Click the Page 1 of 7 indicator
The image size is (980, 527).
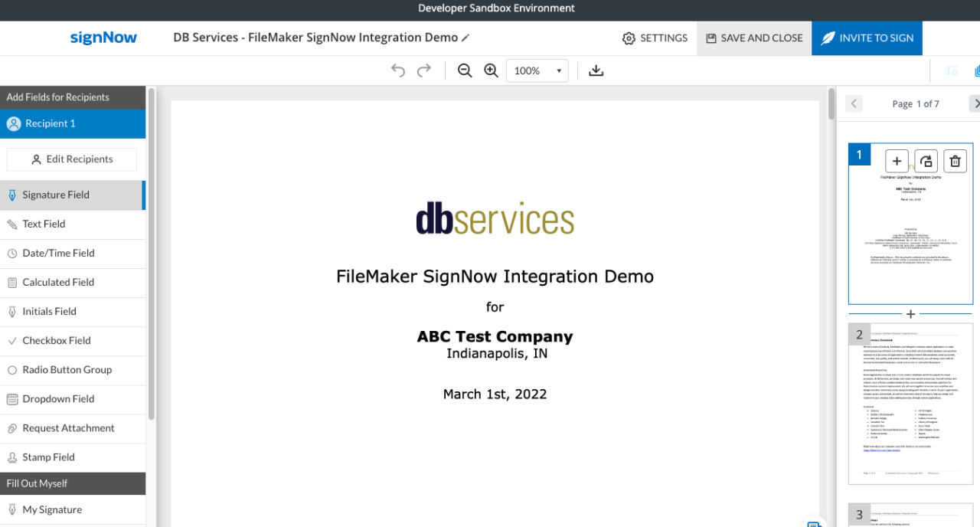916,103
